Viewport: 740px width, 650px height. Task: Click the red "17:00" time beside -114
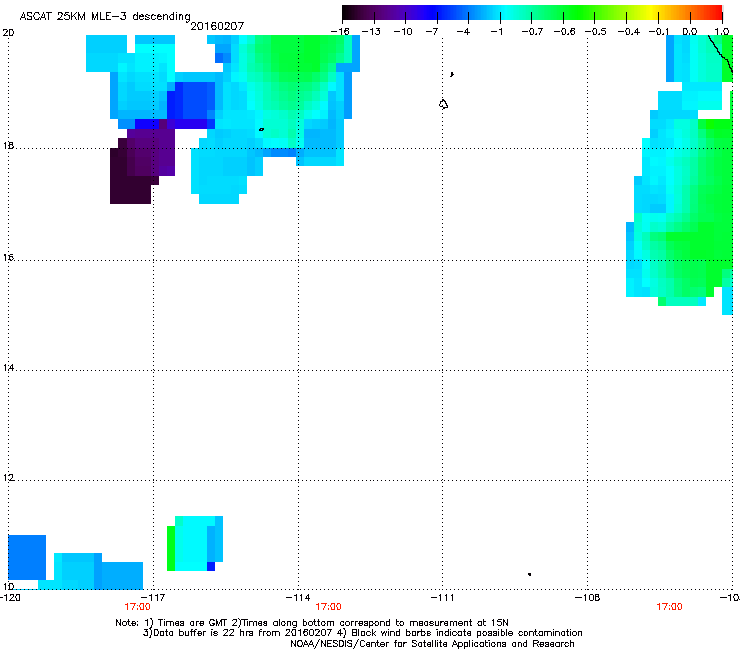click(328, 607)
